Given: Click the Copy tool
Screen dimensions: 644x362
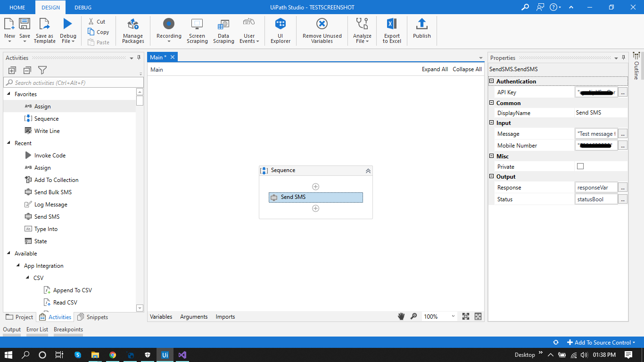Looking at the screenshot, I should [99, 32].
